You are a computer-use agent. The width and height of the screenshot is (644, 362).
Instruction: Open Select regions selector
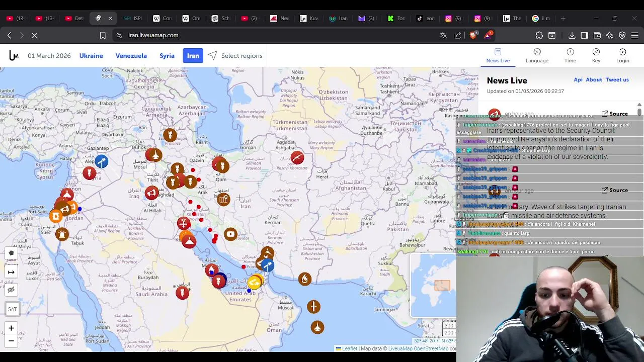235,56
